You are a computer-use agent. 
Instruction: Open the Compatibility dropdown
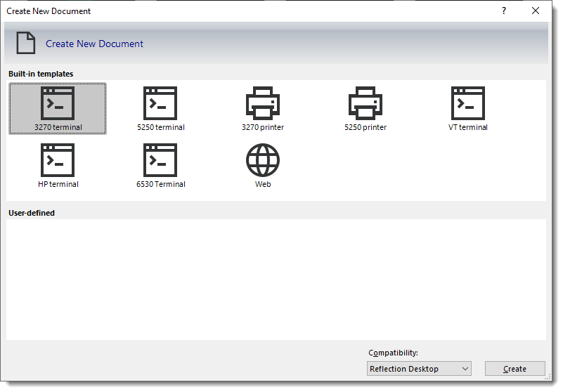coord(419,369)
